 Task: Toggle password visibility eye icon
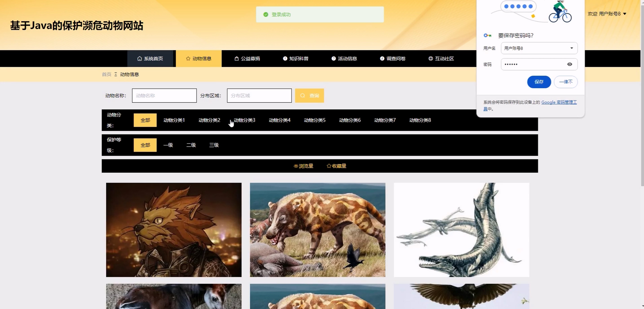(569, 64)
